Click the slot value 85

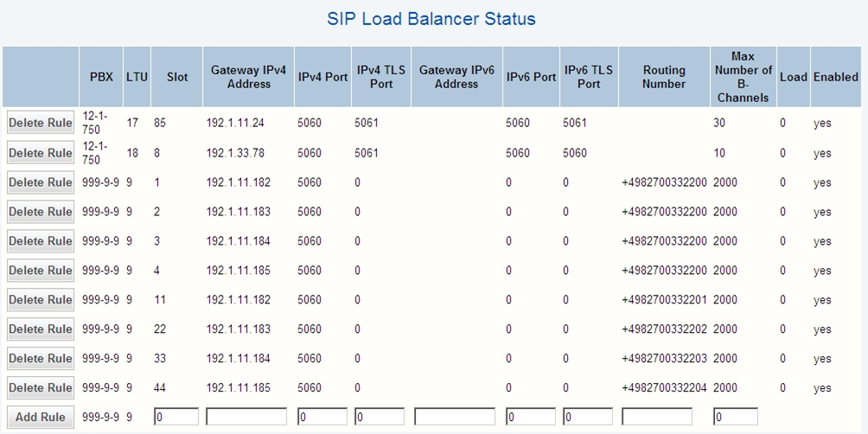(160, 123)
